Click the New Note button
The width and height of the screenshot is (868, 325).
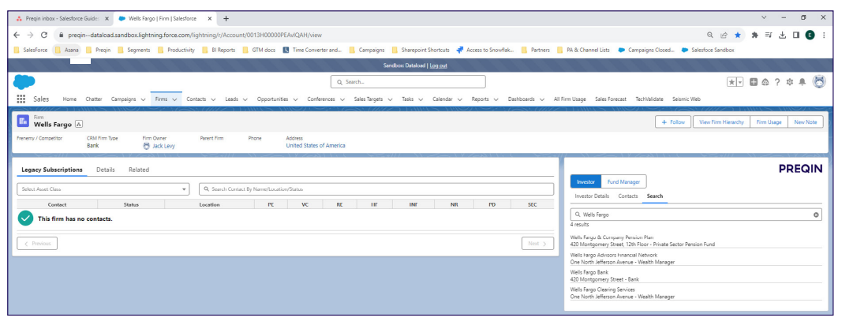[806, 121]
